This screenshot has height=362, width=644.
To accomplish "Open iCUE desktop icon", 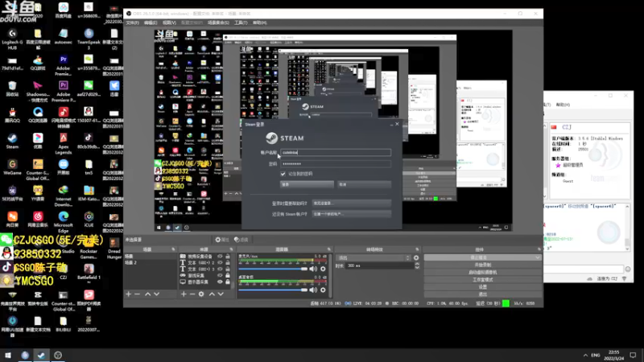I will click(89, 219).
